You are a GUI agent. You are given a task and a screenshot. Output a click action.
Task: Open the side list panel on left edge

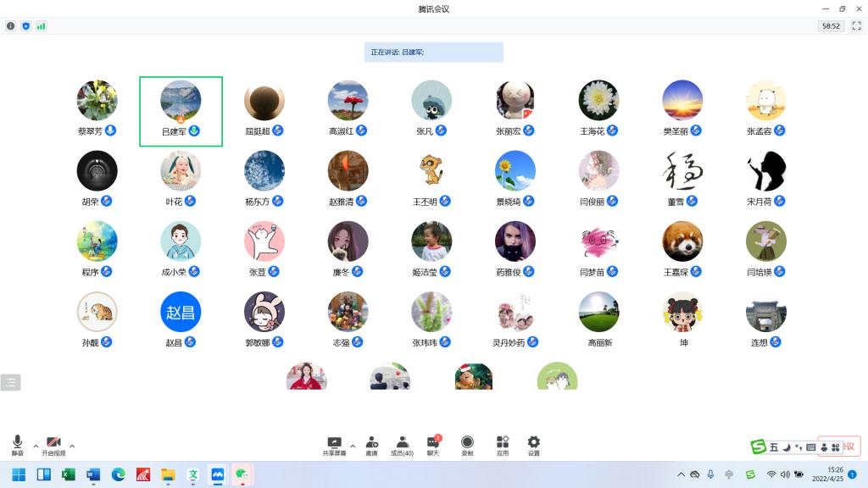10,382
